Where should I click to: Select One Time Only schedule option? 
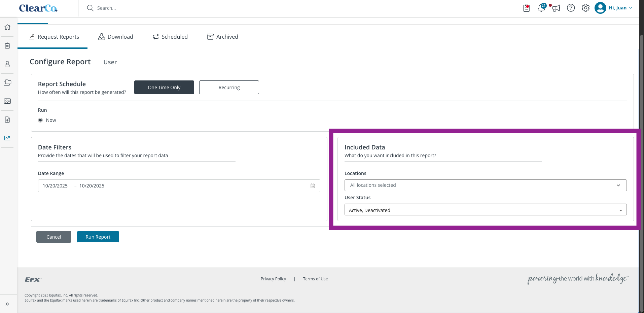pos(164,87)
